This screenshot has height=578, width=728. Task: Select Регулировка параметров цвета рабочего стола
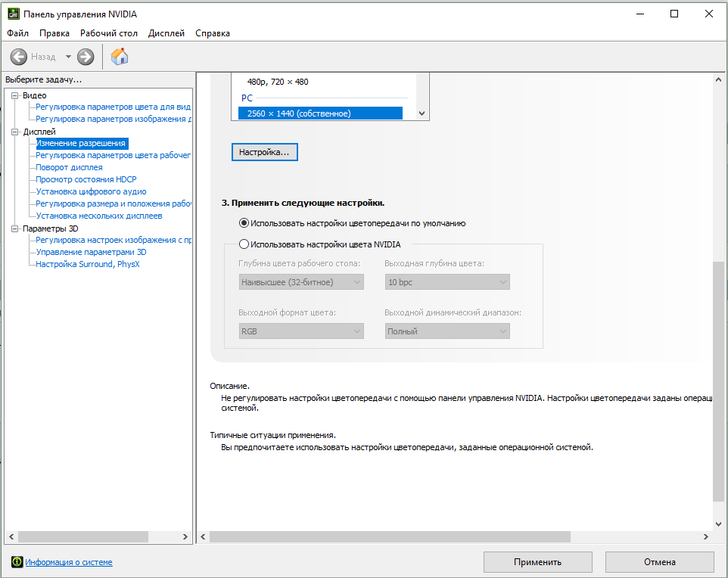pos(114,155)
